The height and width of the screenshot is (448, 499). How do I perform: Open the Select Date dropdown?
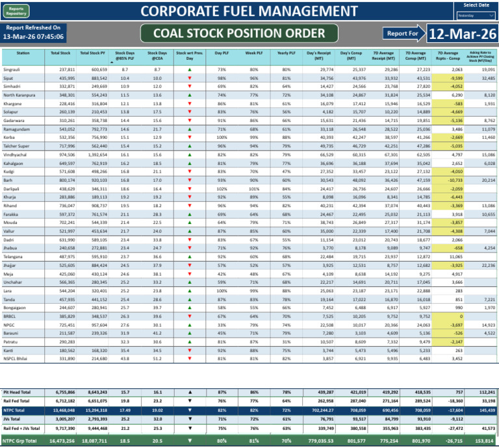coord(476,16)
